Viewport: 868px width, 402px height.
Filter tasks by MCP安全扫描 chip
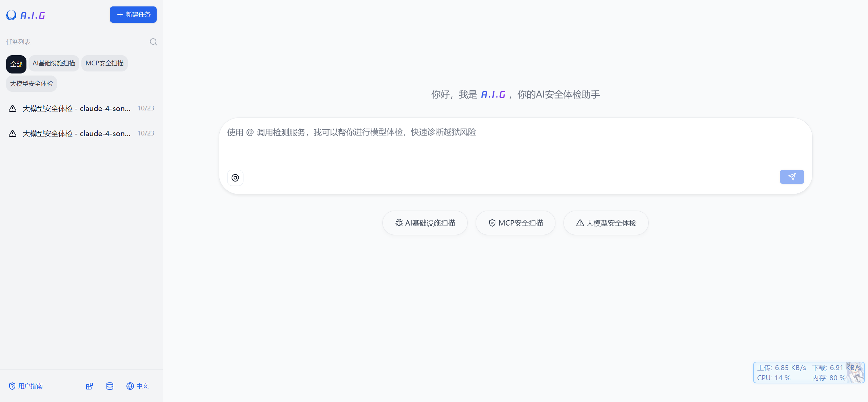(x=104, y=63)
